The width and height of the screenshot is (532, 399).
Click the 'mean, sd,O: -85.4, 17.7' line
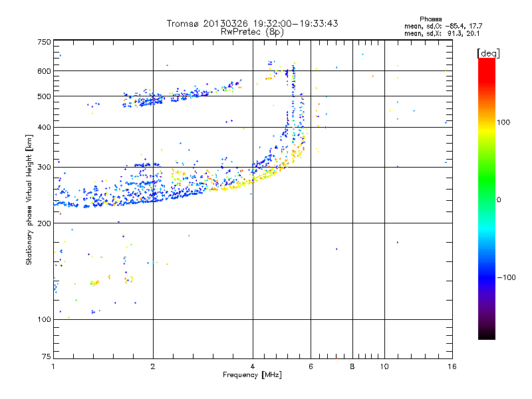tap(443, 27)
